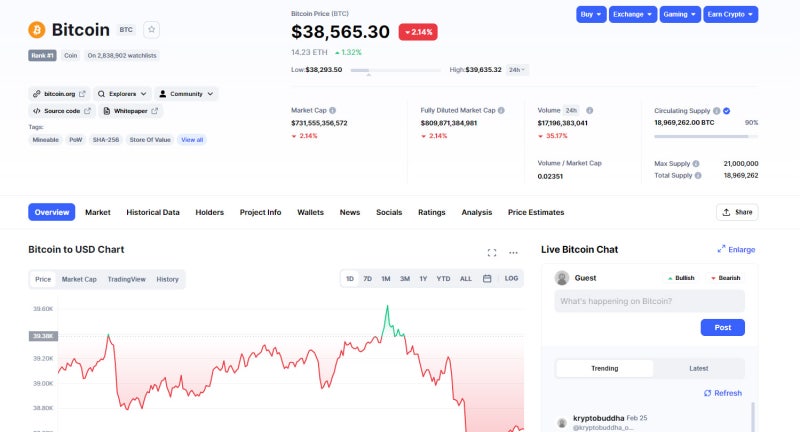The image size is (800, 432).
Task: Open chart more options ellipsis
Action: [x=513, y=252]
